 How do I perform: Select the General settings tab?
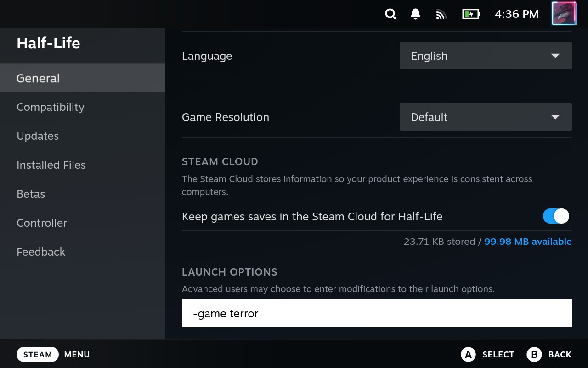click(83, 78)
